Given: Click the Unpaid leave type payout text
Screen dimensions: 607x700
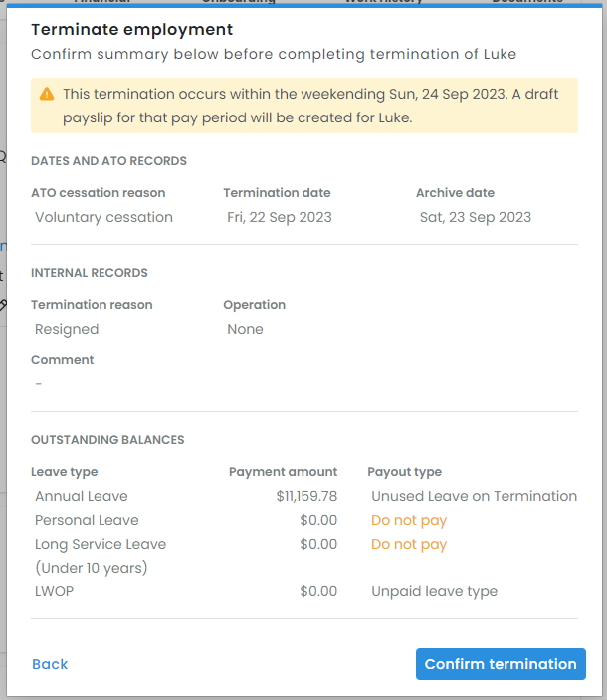Looking at the screenshot, I should (434, 591).
